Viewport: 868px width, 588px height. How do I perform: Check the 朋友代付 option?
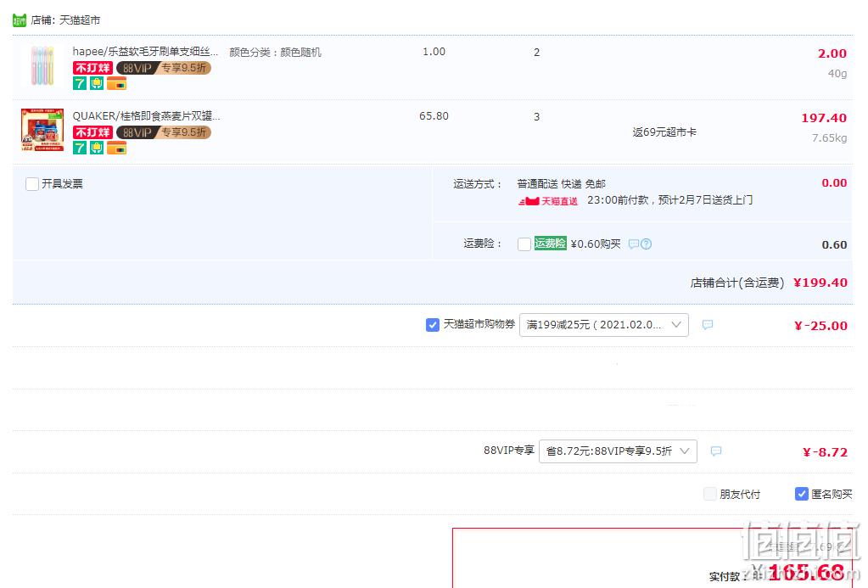(709, 494)
